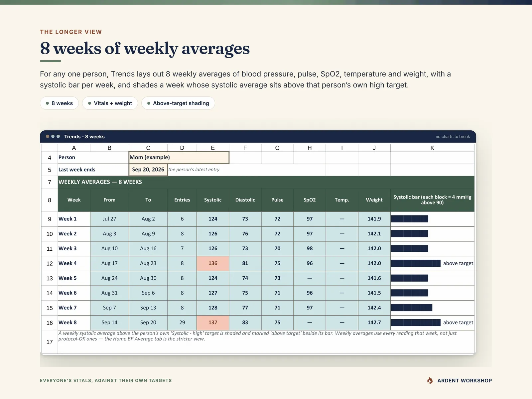Viewport: 532px width, 399px height.
Task: Click the 'Week 5' row label
Action: click(74, 278)
